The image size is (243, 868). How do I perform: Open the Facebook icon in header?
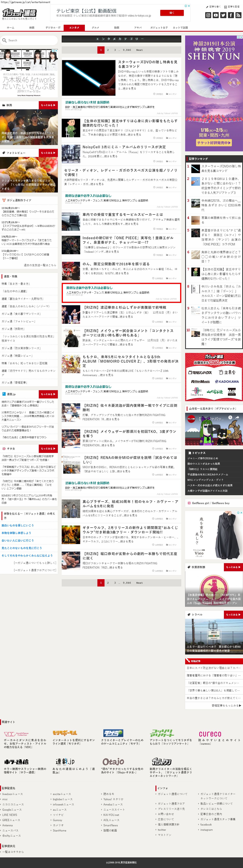click(x=230, y=15)
